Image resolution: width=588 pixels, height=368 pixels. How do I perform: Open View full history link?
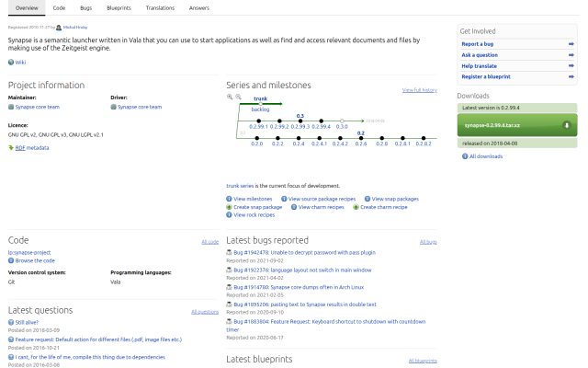[x=420, y=90]
